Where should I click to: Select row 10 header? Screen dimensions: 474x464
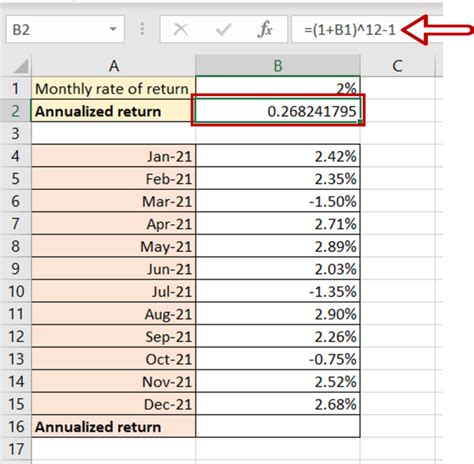click(16, 291)
